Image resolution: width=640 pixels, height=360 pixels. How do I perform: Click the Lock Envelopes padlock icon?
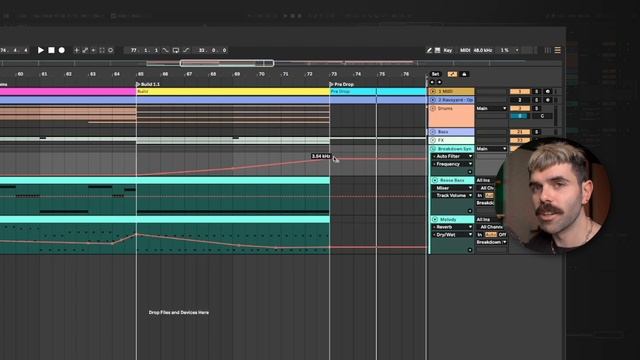pos(464,74)
